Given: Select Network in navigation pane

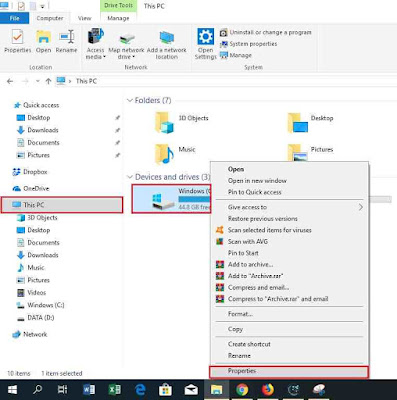Looking at the screenshot, I should tap(30, 334).
